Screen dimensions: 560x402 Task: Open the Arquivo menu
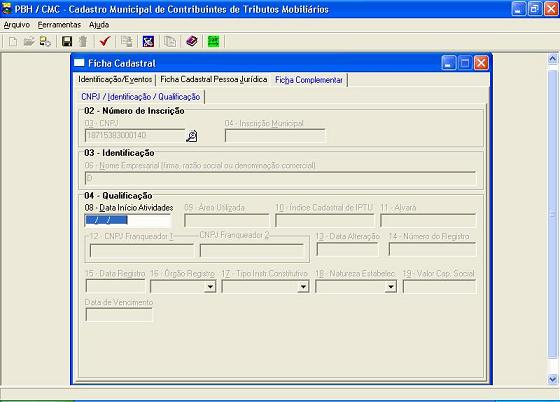(x=17, y=25)
